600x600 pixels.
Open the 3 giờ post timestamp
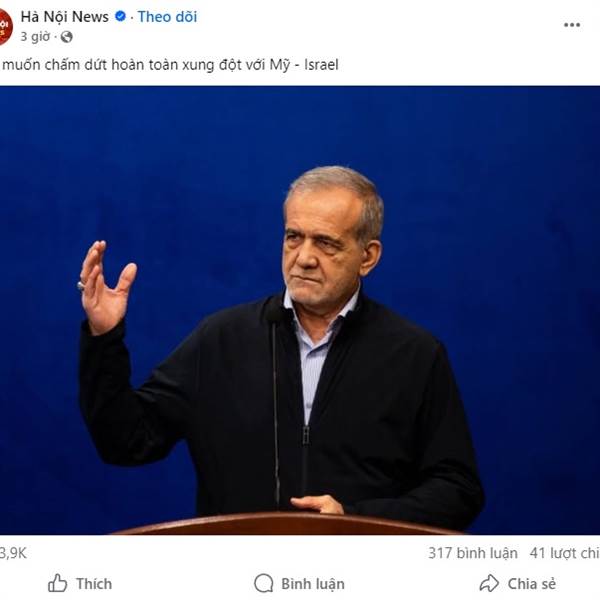pyautogui.click(x=35, y=37)
